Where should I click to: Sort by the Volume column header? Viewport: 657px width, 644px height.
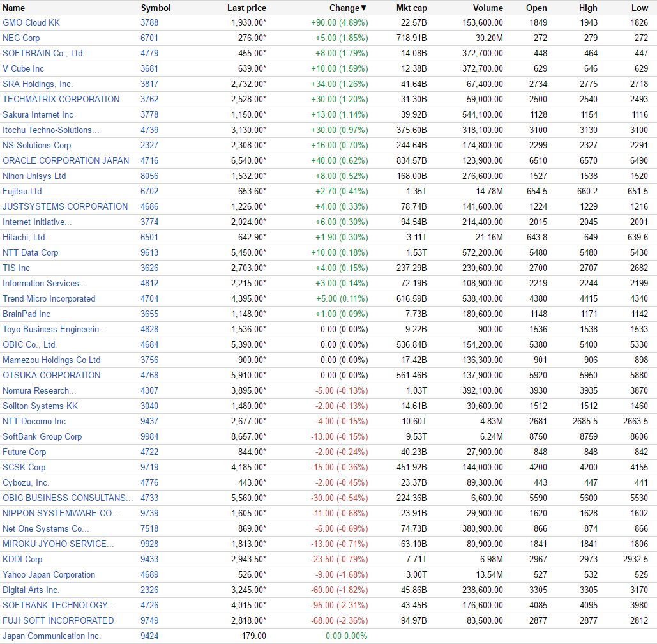coord(488,8)
